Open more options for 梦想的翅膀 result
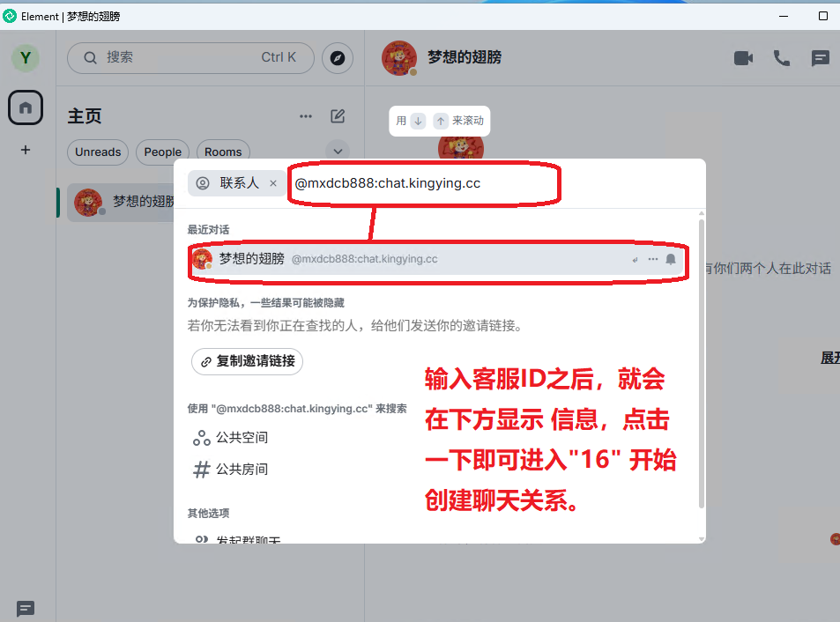Image resolution: width=840 pixels, height=622 pixels. [652, 259]
